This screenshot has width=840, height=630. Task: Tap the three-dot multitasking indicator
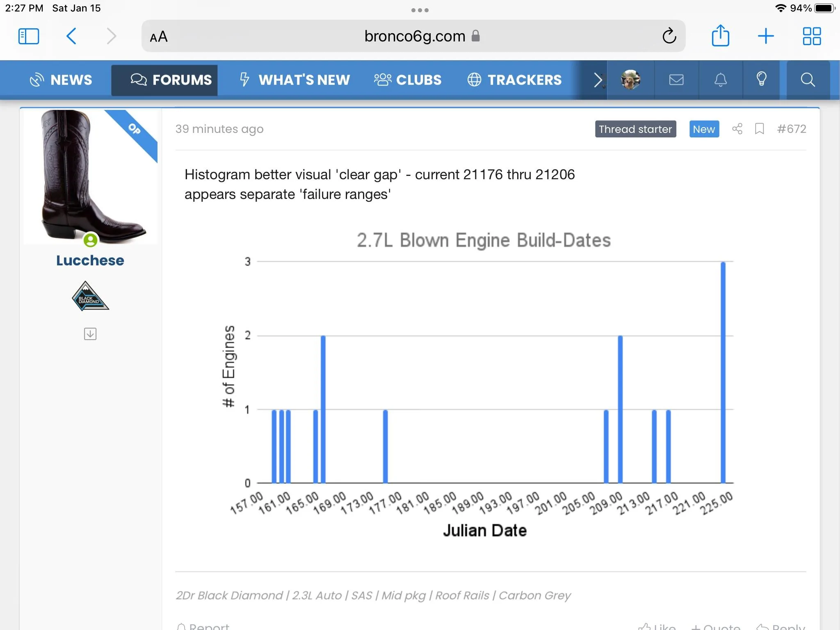click(420, 10)
